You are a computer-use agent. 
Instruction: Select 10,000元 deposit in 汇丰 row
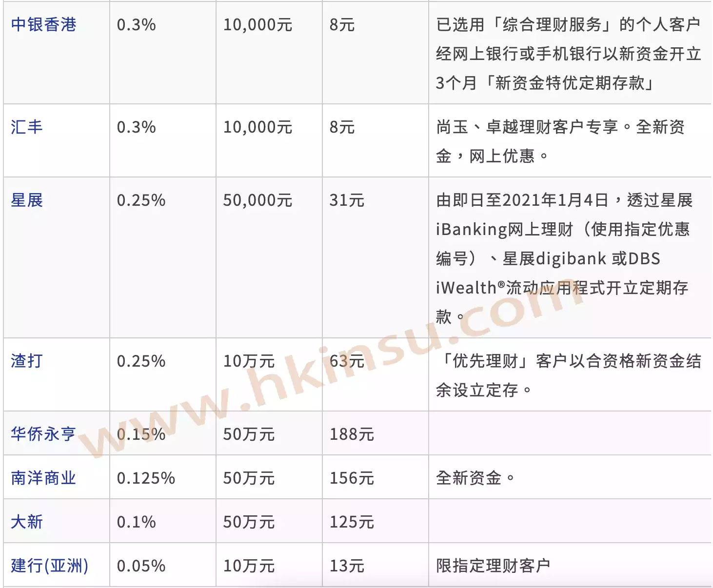click(x=257, y=127)
